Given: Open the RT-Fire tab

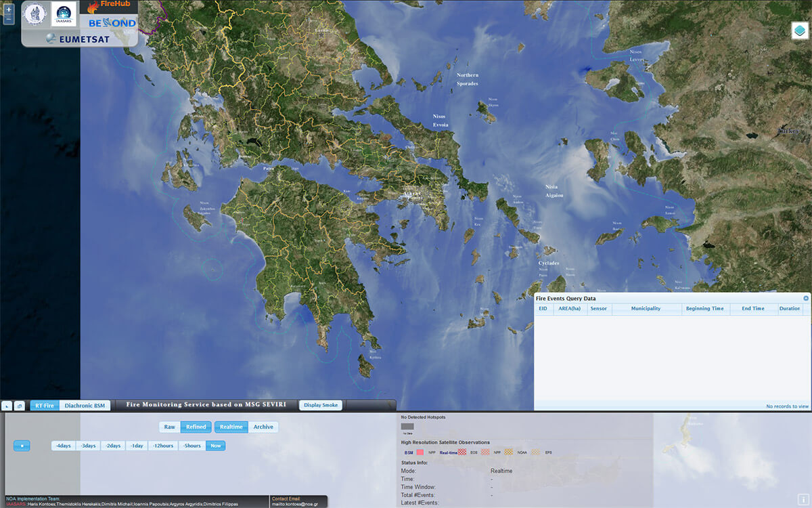Looking at the screenshot, I should 45,406.
